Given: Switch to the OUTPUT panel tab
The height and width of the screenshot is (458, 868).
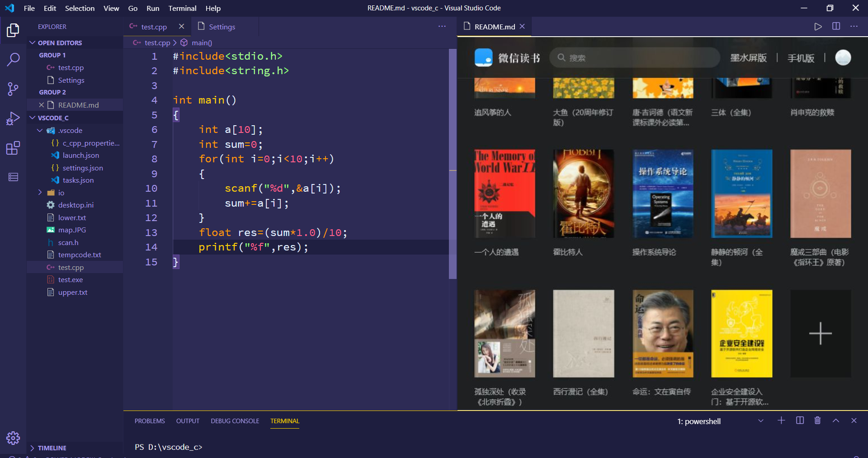Looking at the screenshot, I should click(x=188, y=421).
